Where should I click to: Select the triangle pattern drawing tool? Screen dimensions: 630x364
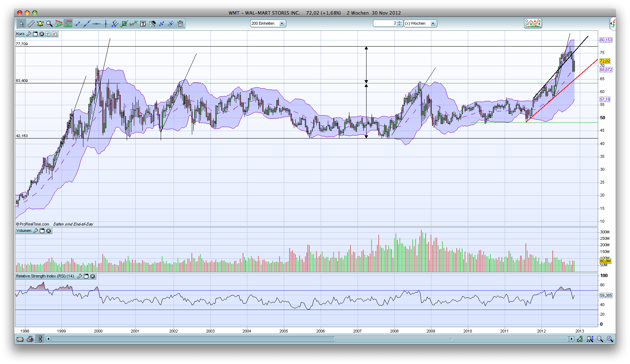[x=59, y=24]
